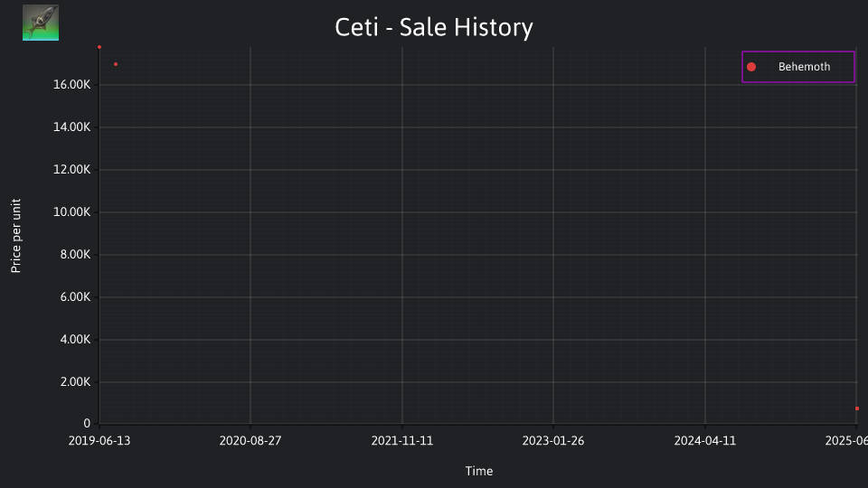Click the 0 value on price axis
This screenshot has width=868, height=488.
click(87, 423)
